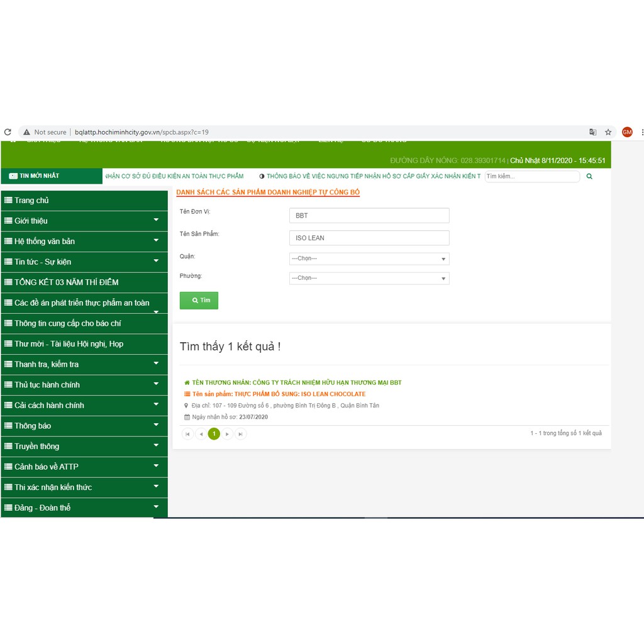Click the next page arrow icon

point(227,434)
